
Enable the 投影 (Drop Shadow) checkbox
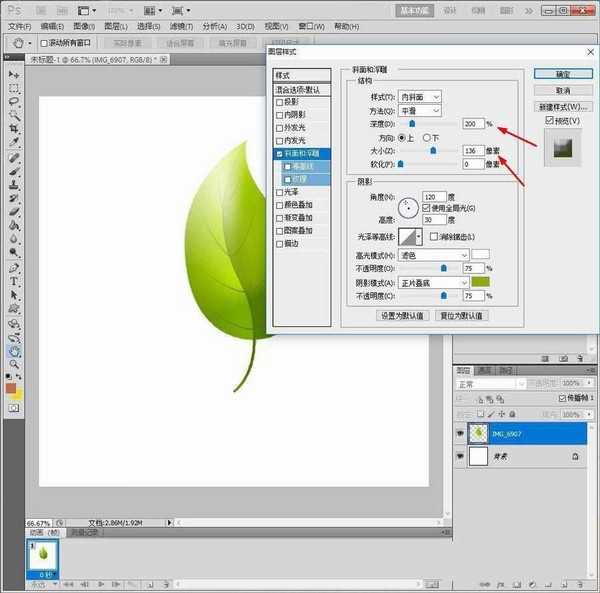click(280, 102)
